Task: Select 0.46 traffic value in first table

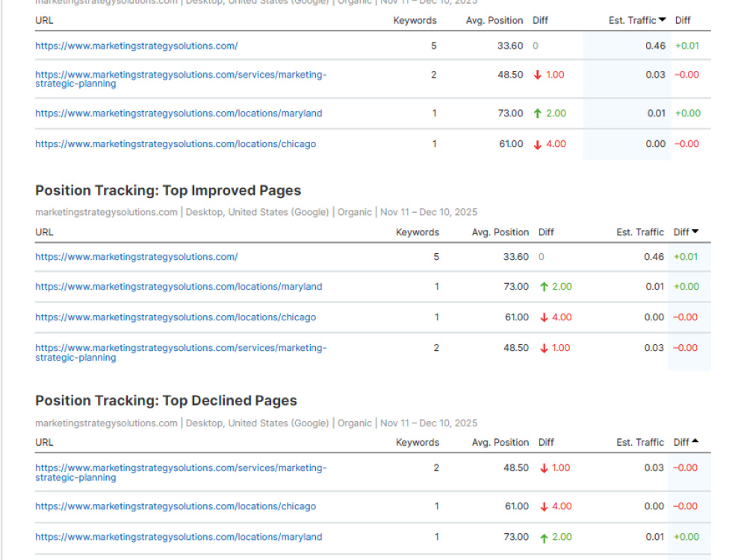Action: [655, 46]
